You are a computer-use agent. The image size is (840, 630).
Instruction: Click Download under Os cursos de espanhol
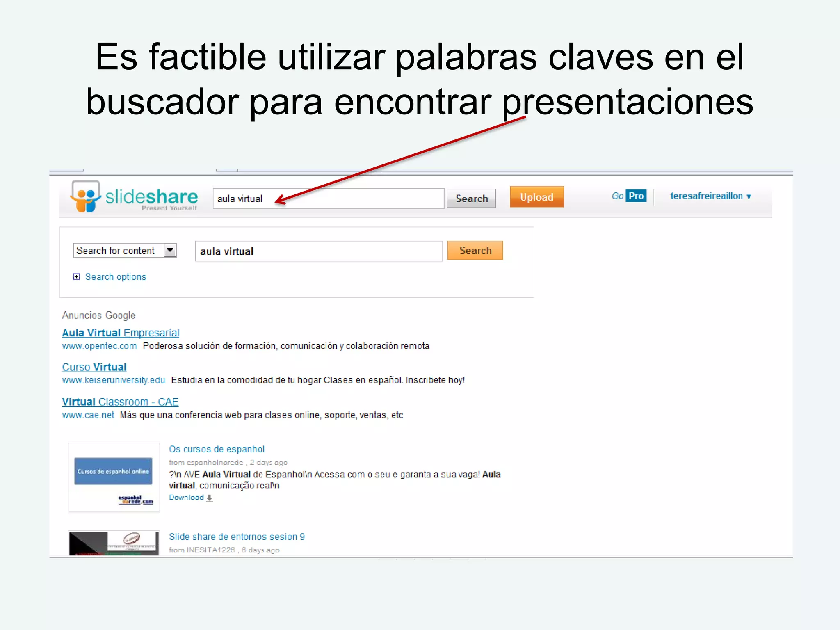click(186, 498)
